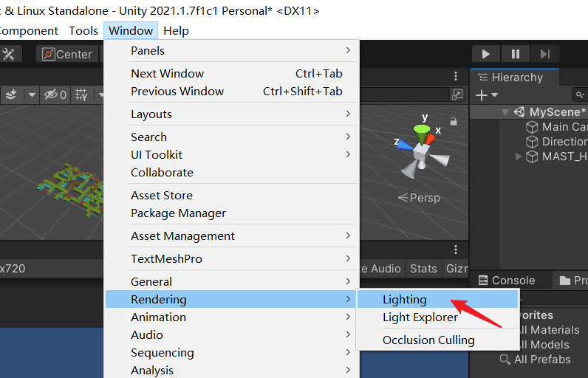Toggle the scene gizmo rotation lock

454,121
